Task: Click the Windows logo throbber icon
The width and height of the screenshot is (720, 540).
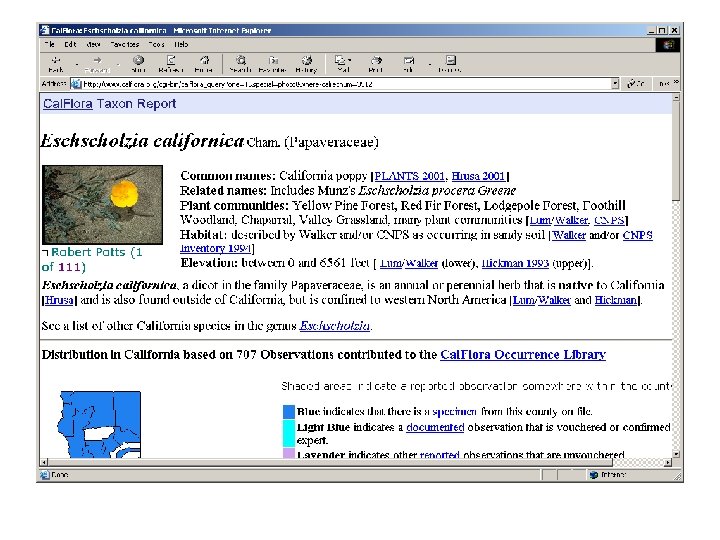Action: click(x=668, y=45)
